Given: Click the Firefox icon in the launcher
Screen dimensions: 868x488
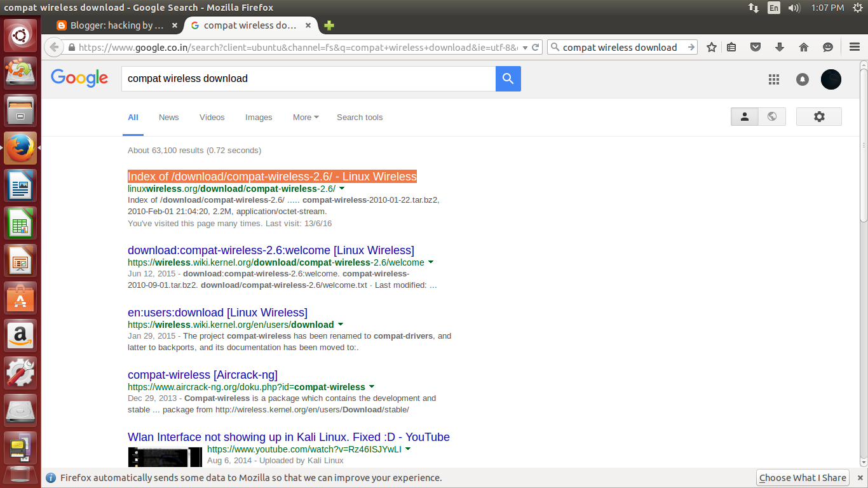Looking at the screenshot, I should (x=21, y=148).
